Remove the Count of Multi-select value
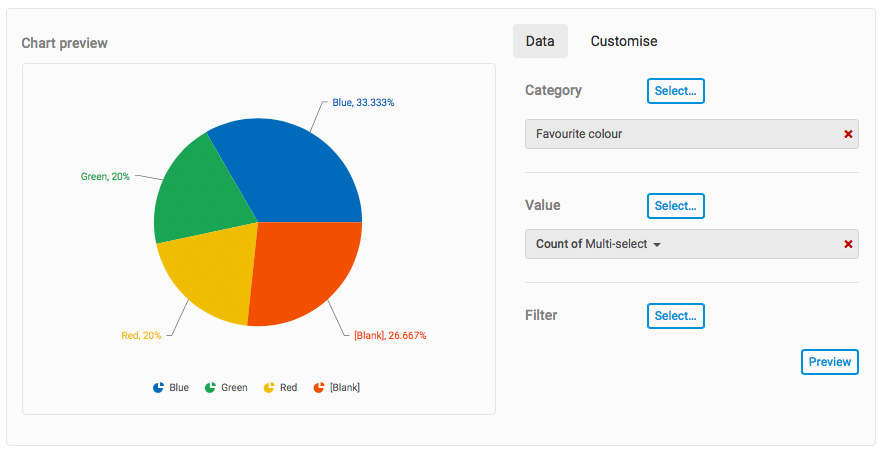This screenshot has height=450, width=881. pos(848,244)
